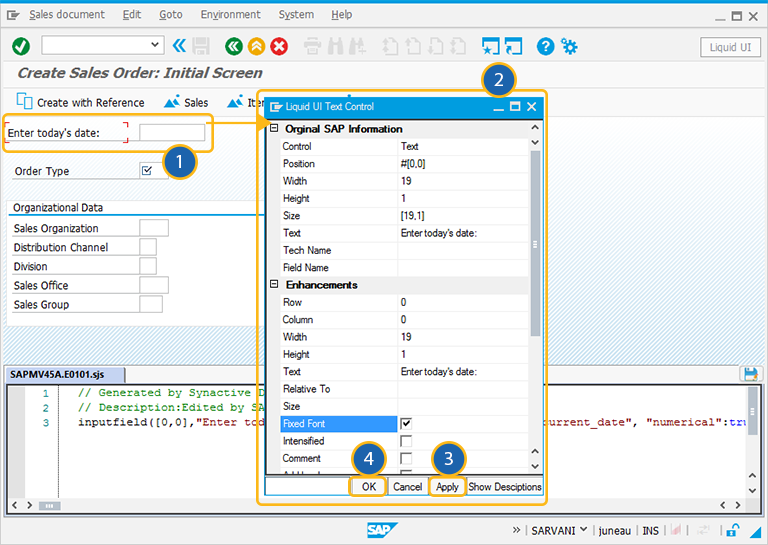The height and width of the screenshot is (545, 768).
Task: Select the SAPMV45A.E0101.sjs tab
Action: pyautogui.click(x=65, y=375)
